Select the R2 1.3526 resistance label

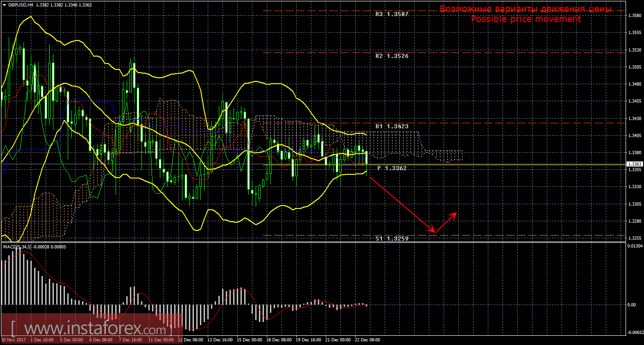tap(392, 56)
